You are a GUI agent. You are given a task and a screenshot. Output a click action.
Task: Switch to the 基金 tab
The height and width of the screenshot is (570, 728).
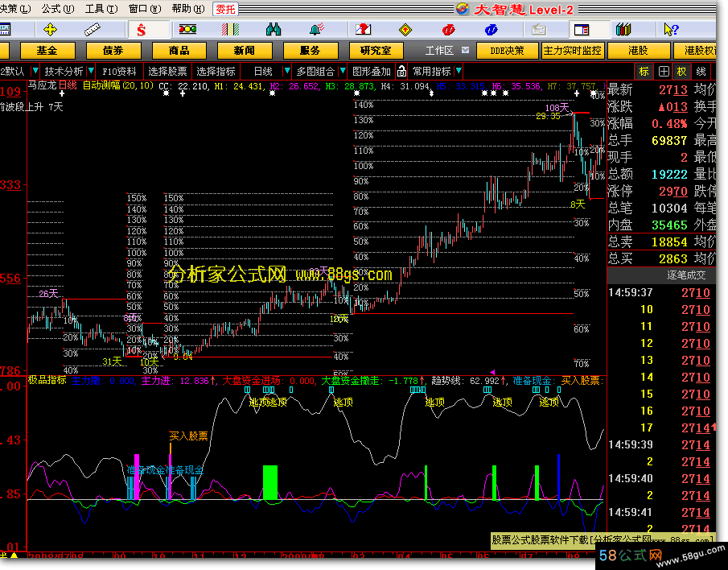[x=47, y=50]
